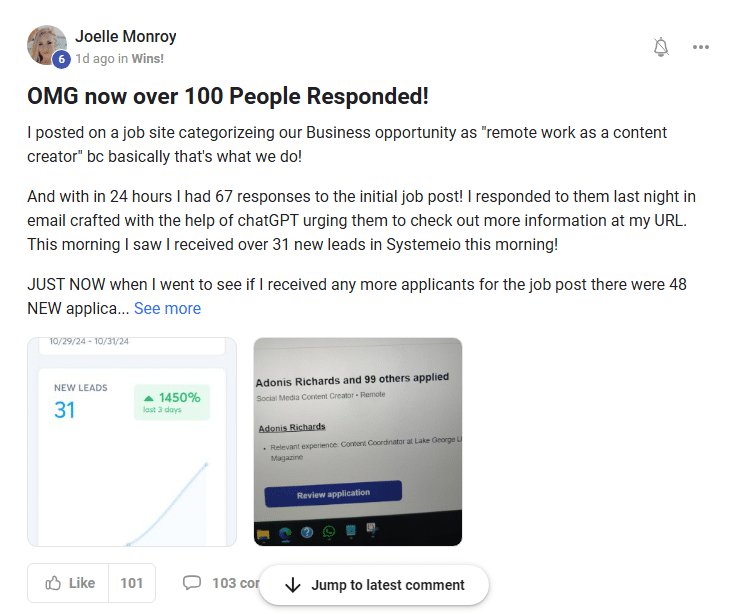Viewport: 748px width, 614px height.
Task: Click the comment speech bubble icon
Action: click(192, 583)
